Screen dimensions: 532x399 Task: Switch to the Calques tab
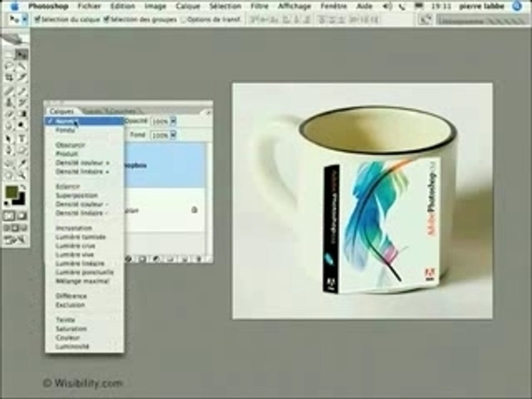pyautogui.click(x=62, y=111)
